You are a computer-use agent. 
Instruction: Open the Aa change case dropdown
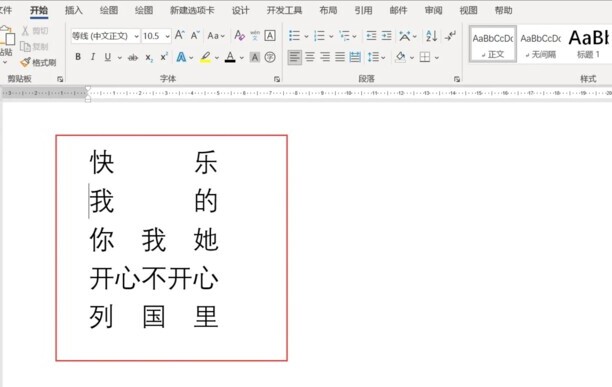tap(216, 36)
